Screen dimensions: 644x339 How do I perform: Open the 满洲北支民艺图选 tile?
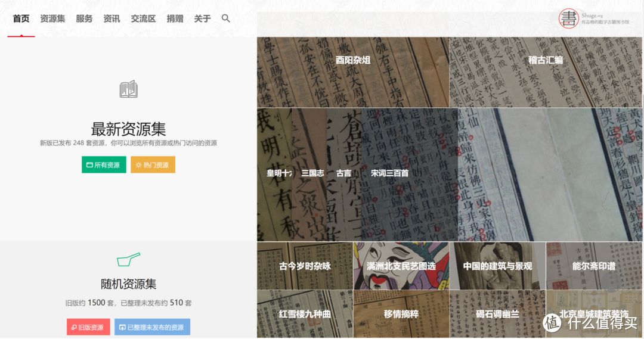(x=401, y=266)
